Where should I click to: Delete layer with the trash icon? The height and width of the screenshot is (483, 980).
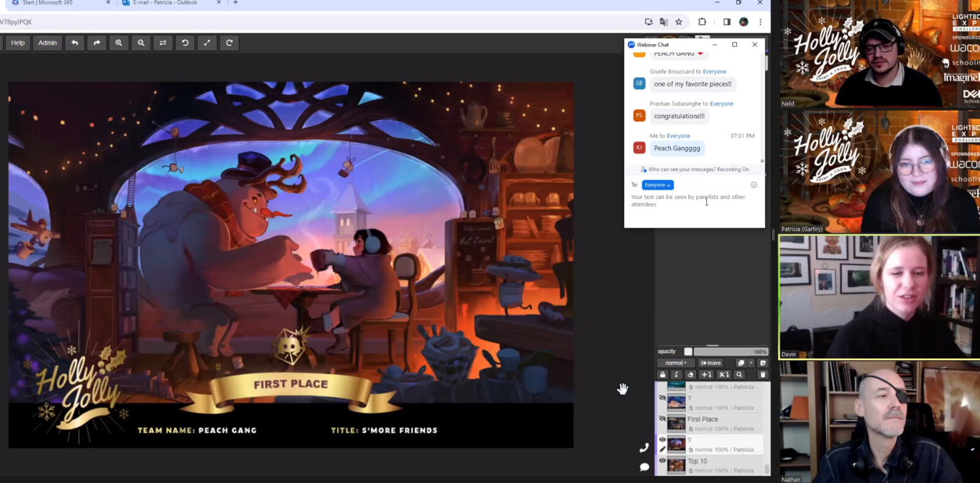click(x=763, y=375)
